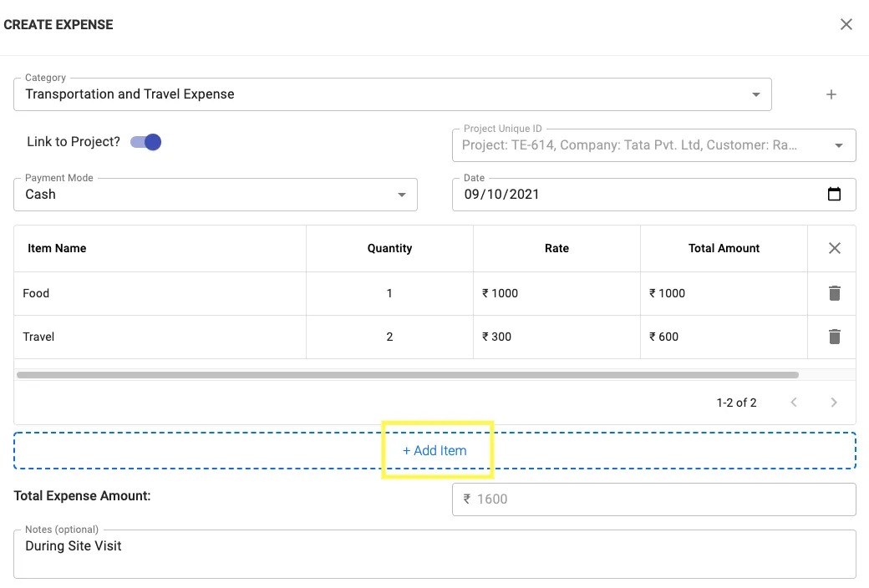The height and width of the screenshot is (588, 869).
Task: Delete the Travel item row
Action: click(x=834, y=337)
